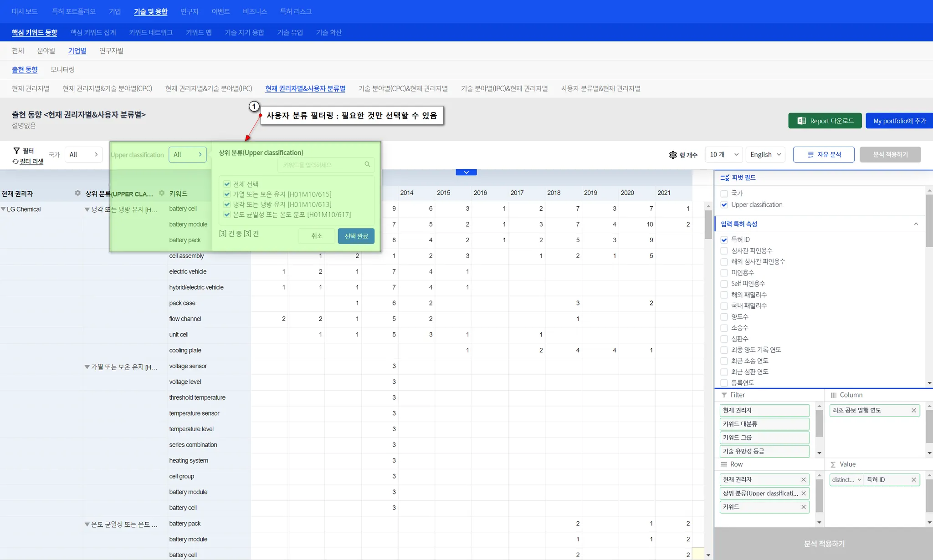
Task: Toggle 국가 checkbox in pivot fields
Action: tap(724, 193)
